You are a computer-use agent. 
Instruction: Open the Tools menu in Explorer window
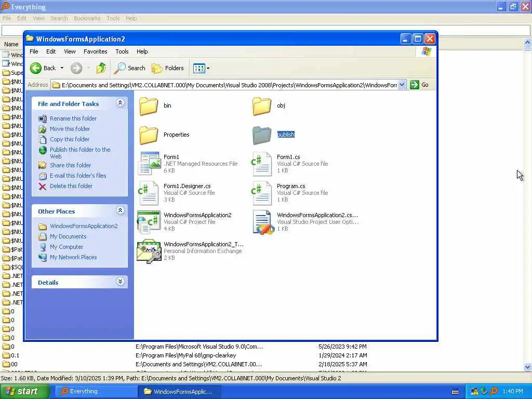122,51
